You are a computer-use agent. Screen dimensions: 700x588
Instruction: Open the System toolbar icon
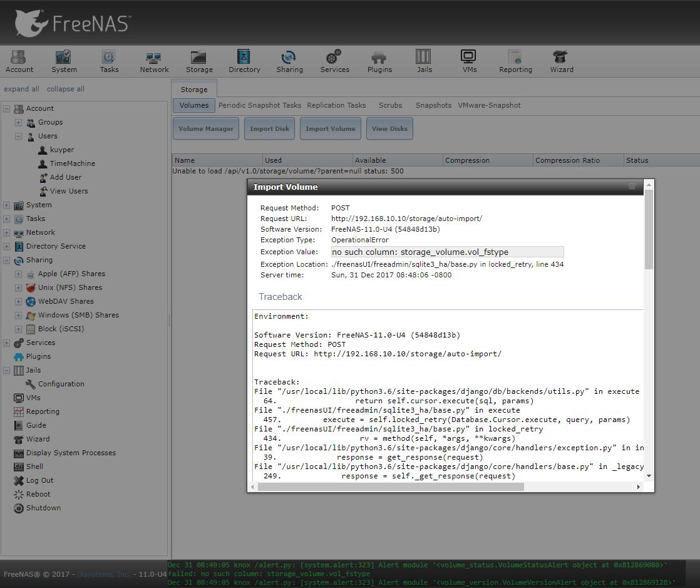tap(64, 61)
